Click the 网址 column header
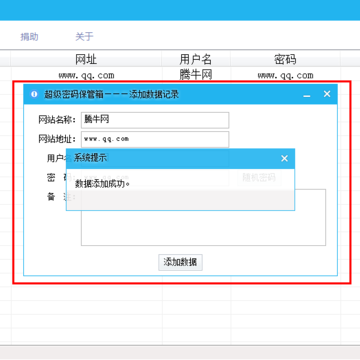 86,60
